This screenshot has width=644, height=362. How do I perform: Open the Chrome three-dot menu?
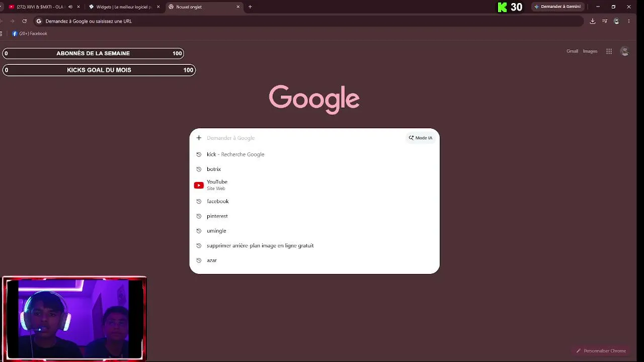click(629, 21)
